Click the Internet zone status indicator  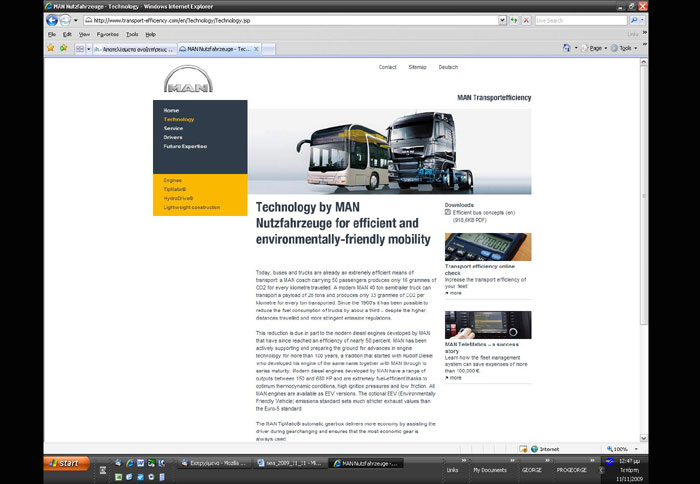click(x=545, y=449)
